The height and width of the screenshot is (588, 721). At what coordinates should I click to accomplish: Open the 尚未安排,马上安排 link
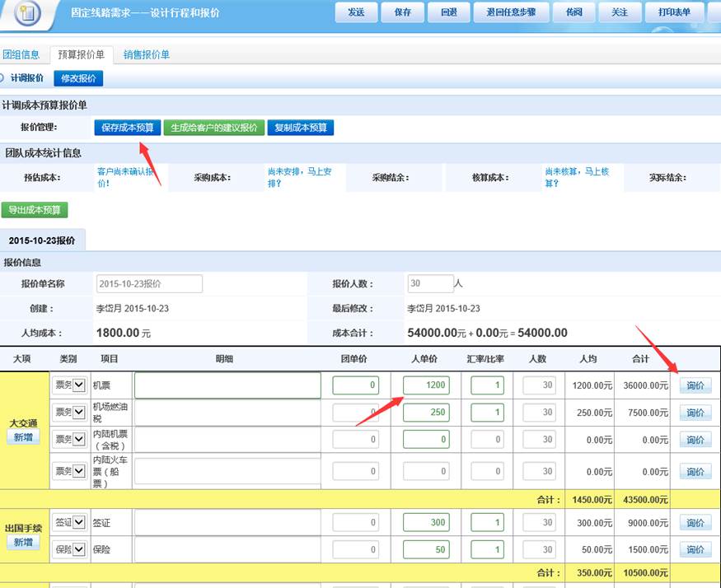pos(300,177)
